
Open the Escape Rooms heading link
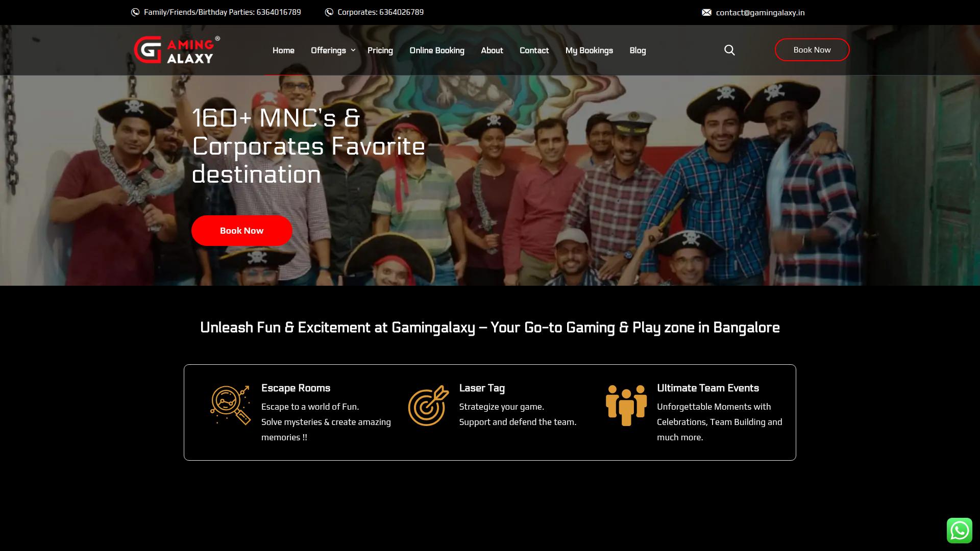[296, 388]
